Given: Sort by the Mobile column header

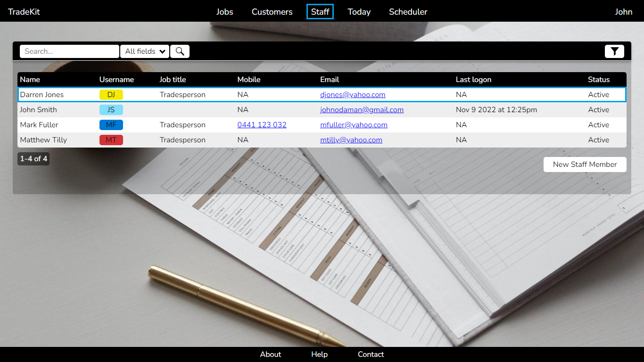Looking at the screenshot, I should click(249, 80).
